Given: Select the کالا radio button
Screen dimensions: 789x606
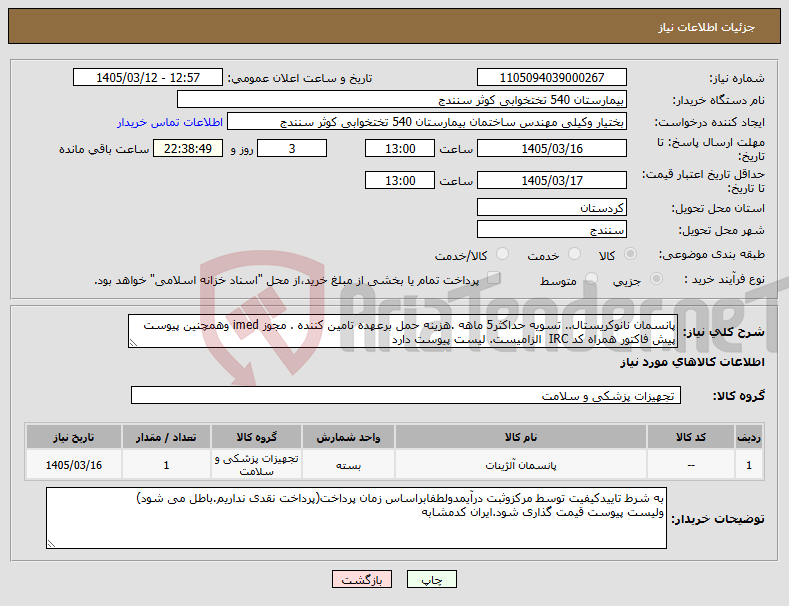Looking at the screenshot, I should coord(630,254).
